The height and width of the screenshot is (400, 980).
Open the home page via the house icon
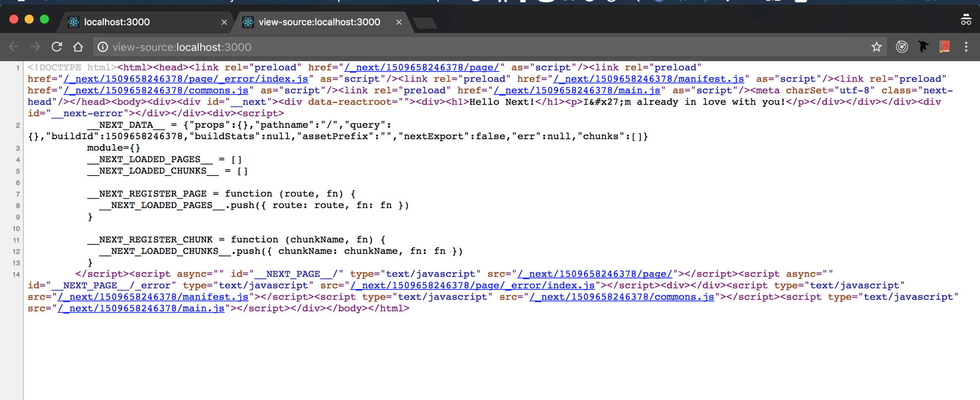(78, 47)
